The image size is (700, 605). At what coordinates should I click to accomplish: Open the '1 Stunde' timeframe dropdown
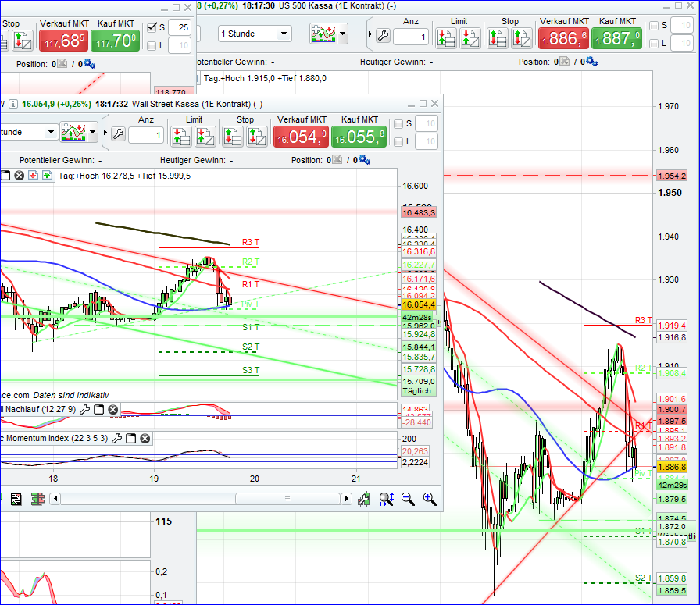[254, 34]
